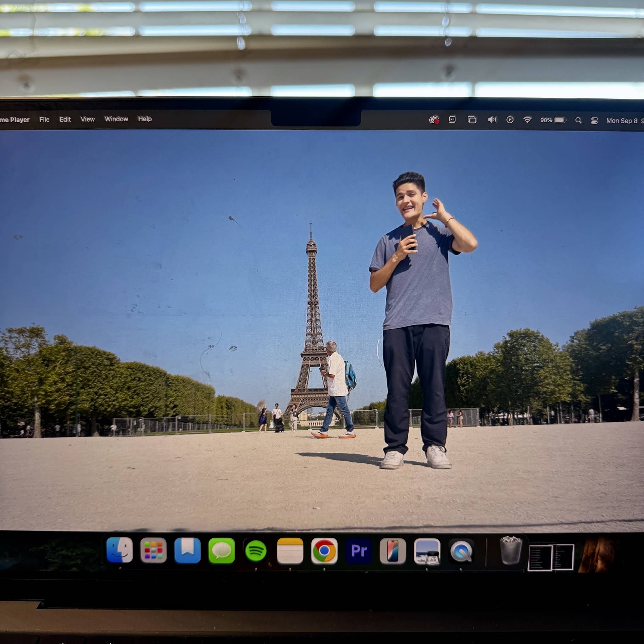The width and height of the screenshot is (644, 644).
Task: Open the QuickTime Player app menu
Action: [15, 120]
